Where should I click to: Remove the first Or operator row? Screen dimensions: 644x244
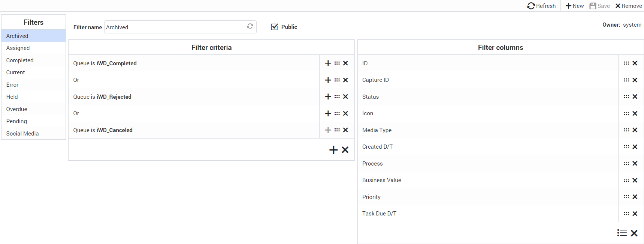[x=345, y=80]
